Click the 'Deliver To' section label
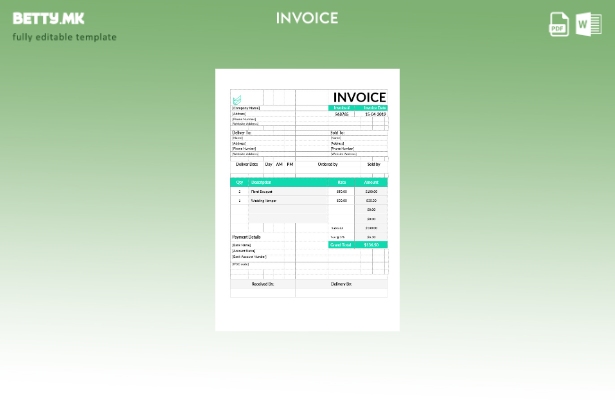The image size is (615, 400). click(241, 132)
